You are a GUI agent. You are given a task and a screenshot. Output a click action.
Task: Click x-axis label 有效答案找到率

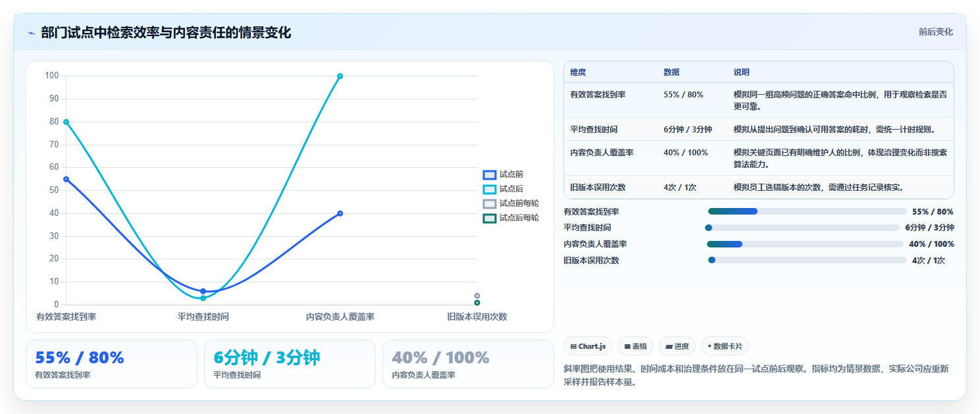pyautogui.click(x=66, y=317)
